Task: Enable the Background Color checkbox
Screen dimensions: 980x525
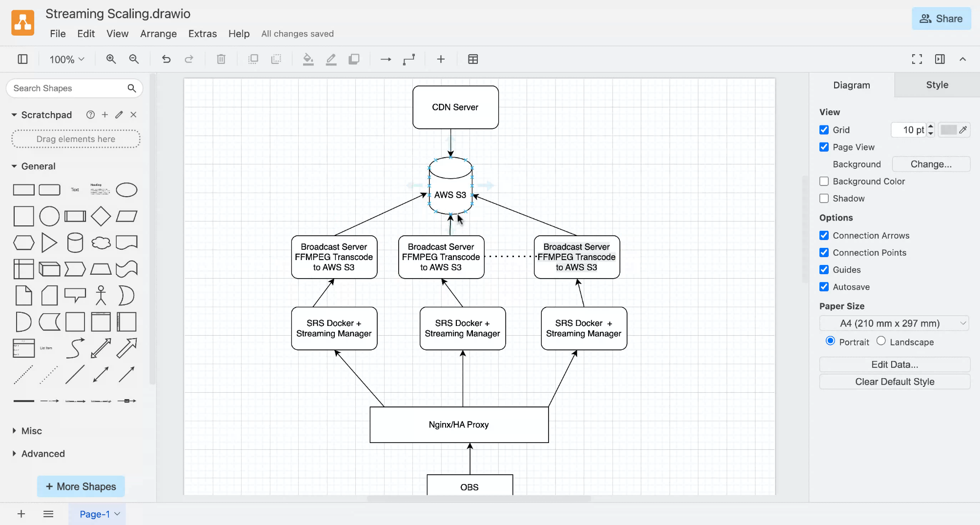Action: (824, 181)
